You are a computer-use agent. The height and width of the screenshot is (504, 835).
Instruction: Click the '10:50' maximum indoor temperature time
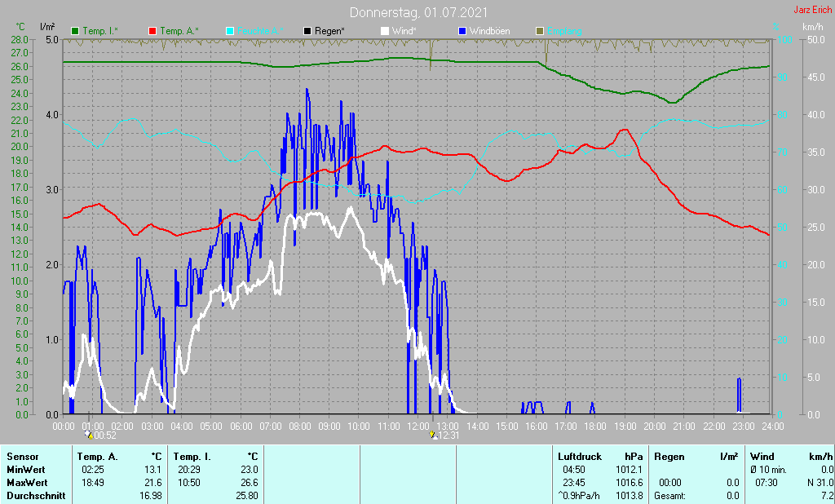point(189,483)
